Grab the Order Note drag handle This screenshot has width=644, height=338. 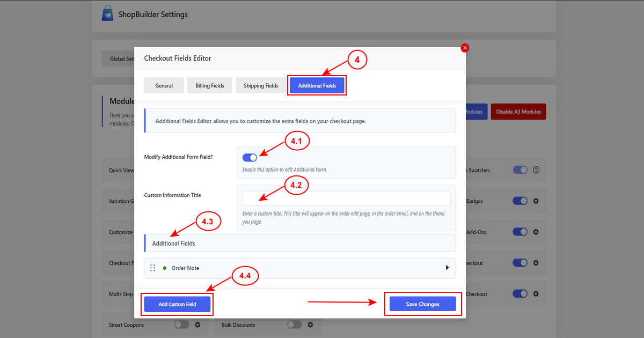pyautogui.click(x=153, y=268)
